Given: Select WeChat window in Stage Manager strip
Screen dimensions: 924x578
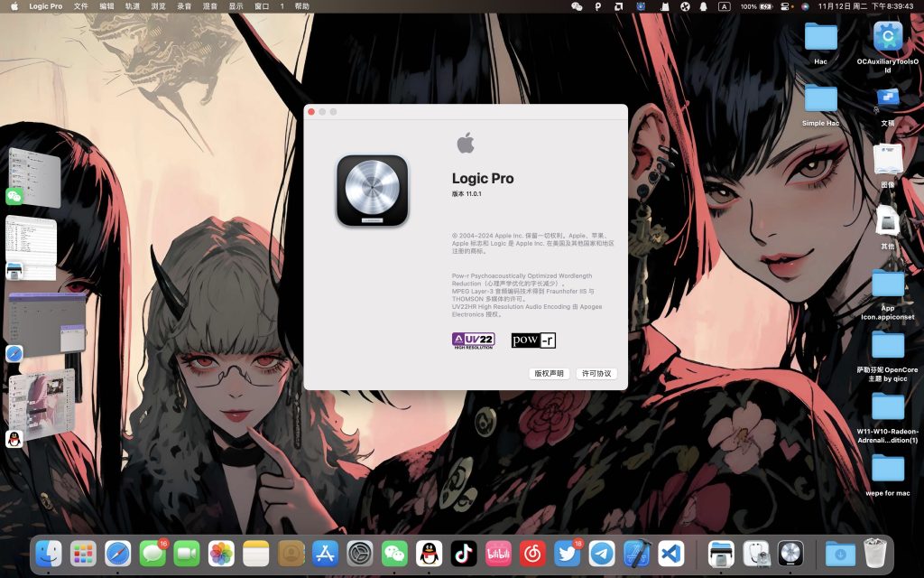Looking at the screenshot, I should (x=34, y=178).
